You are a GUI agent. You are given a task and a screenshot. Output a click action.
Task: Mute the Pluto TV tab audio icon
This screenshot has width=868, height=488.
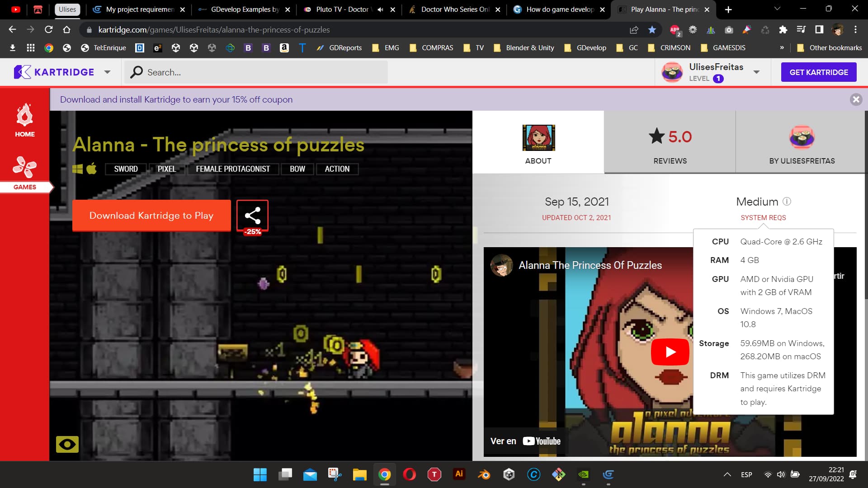point(380,9)
